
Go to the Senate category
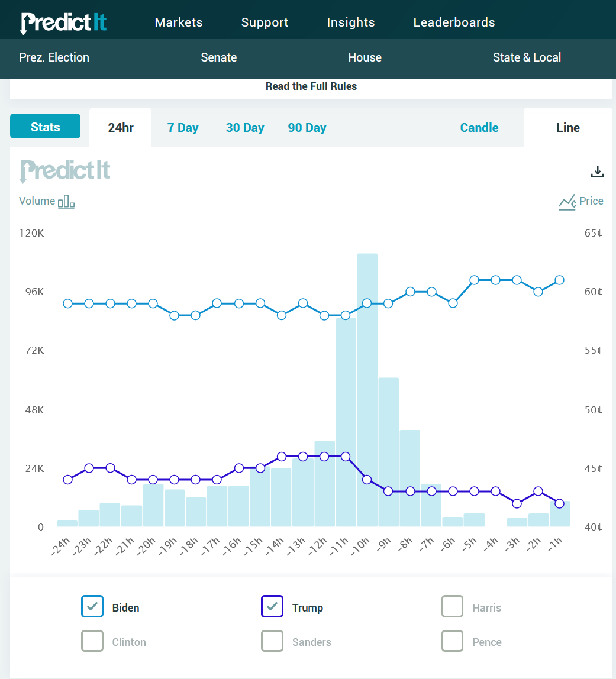pyautogui.click(x=219, y=57)
